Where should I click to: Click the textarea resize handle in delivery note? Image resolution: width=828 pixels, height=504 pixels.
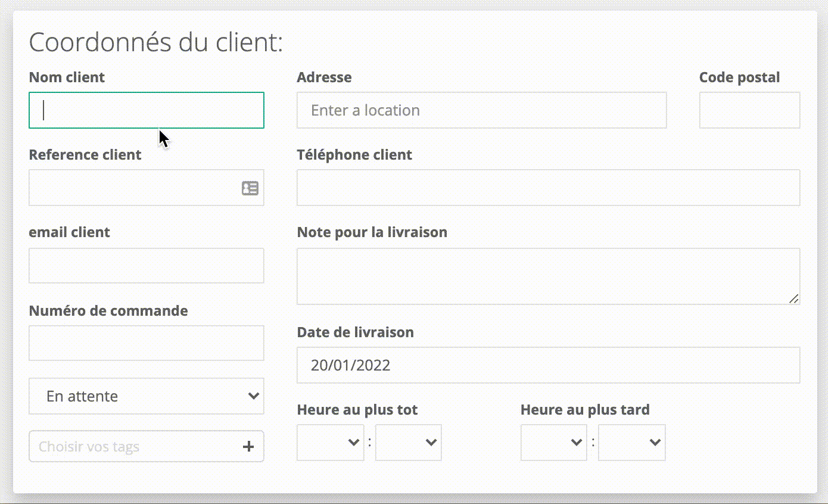[793, 299]
